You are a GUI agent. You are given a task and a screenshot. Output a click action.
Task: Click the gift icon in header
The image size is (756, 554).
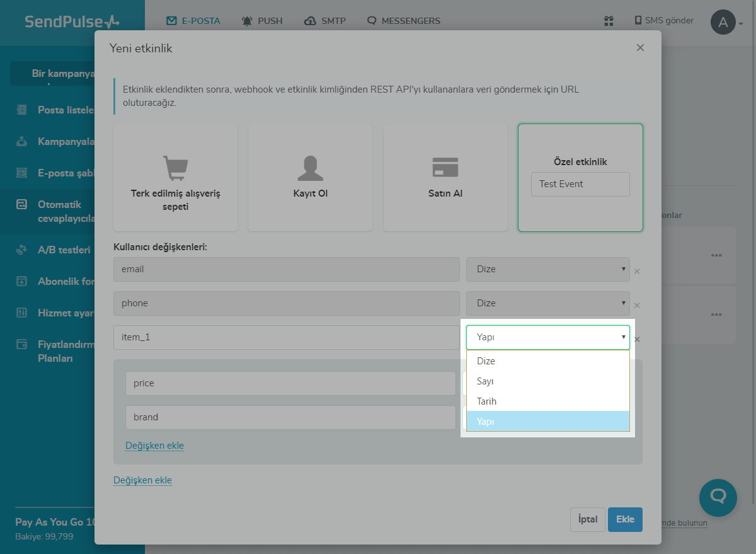609,21
